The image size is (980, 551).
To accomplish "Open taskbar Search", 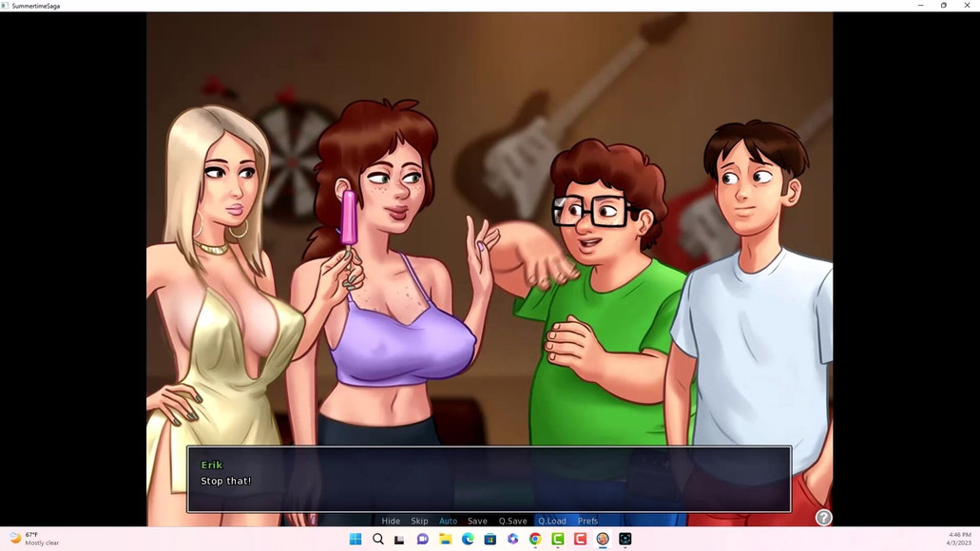I will (378, 539).
